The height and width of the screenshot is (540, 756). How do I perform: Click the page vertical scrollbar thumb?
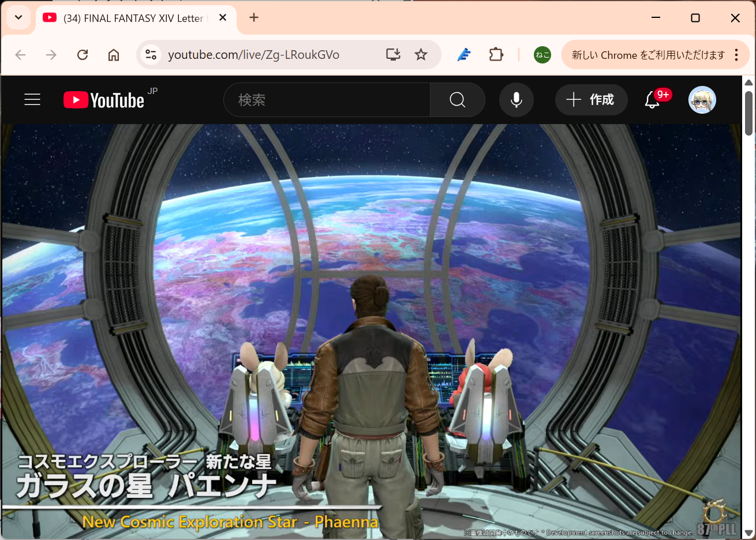[749, 113]
